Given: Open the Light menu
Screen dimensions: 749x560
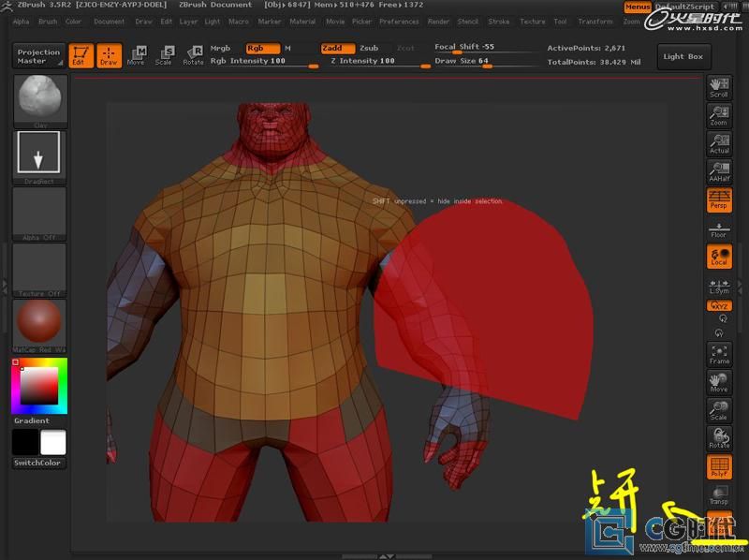Looking at the screenshot, I should point(213,22).
